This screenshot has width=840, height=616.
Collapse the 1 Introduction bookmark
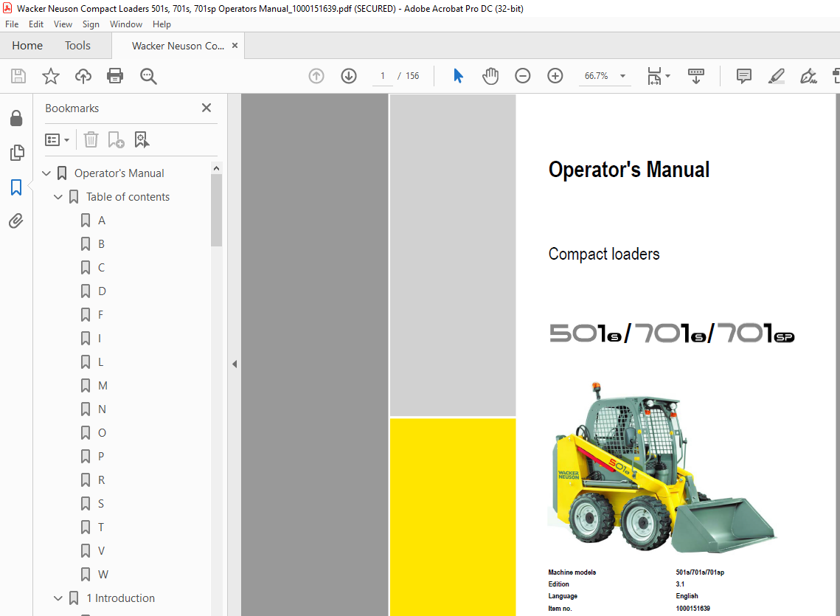pyautogui.click(x=58, y=598)
